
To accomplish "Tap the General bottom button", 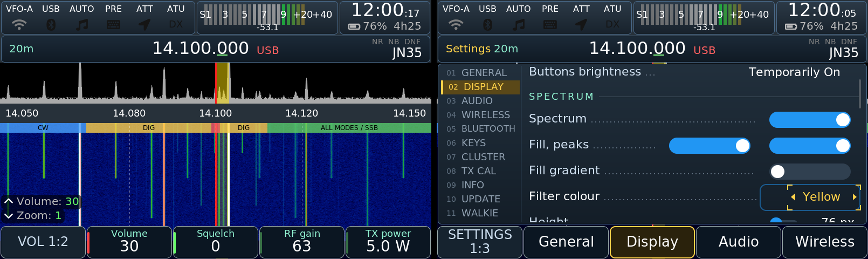I will (x=566, y=242).
